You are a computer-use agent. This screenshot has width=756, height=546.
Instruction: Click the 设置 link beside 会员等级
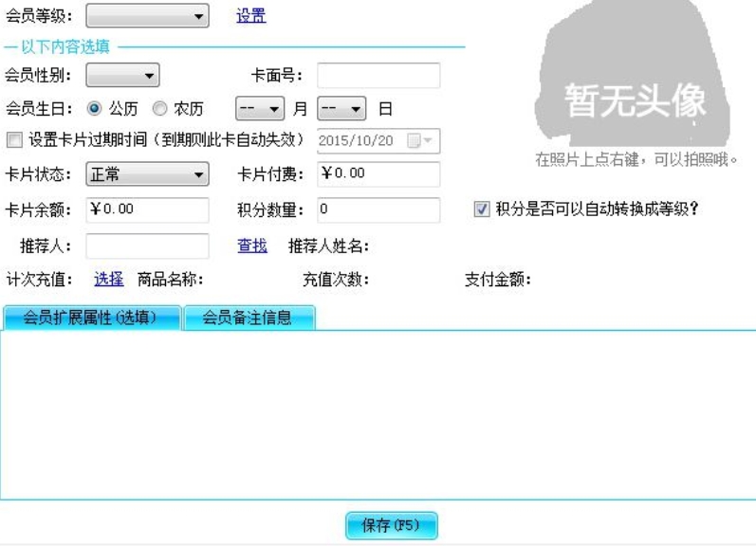tap(250, 16)
